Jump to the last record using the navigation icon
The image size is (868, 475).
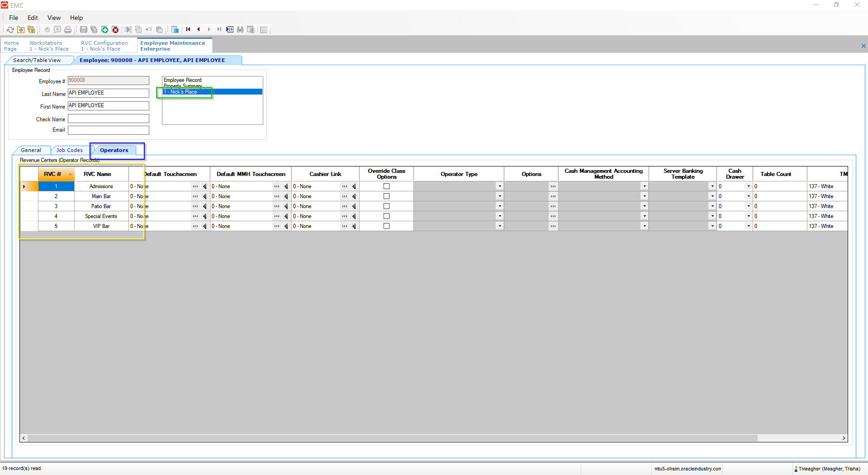pos(219,29)
